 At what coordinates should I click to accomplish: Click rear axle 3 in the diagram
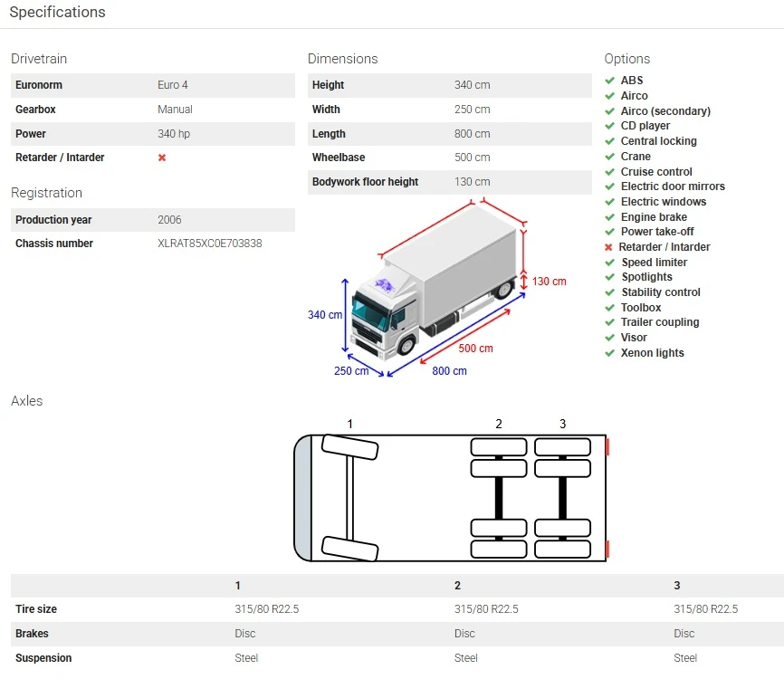562,497
